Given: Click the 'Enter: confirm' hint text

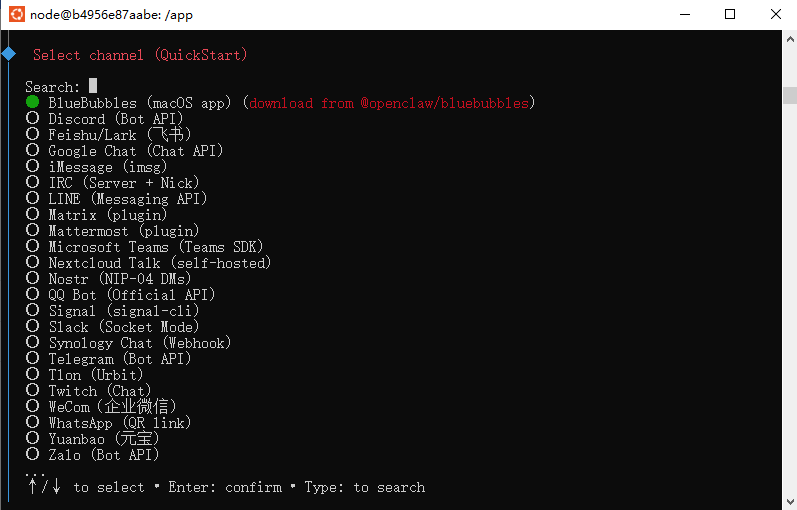Looking at the screenshot, I should pyautogui.click(x=225, y=487).
